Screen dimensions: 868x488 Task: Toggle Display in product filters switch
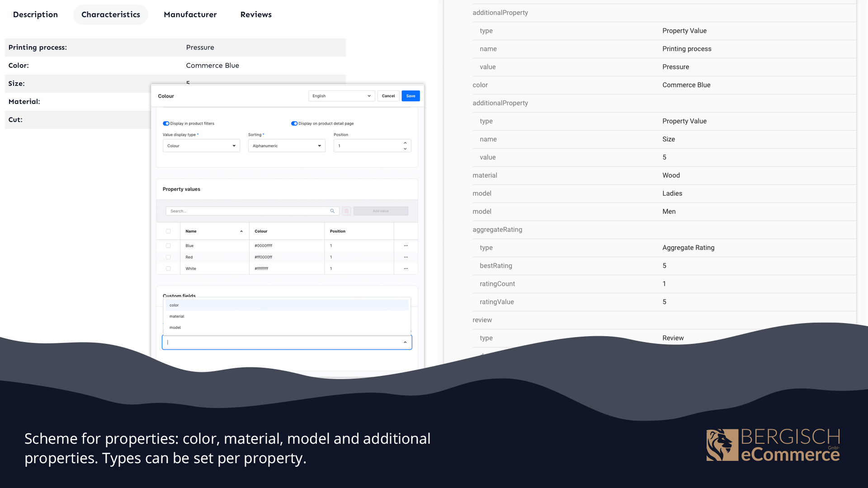166,123
